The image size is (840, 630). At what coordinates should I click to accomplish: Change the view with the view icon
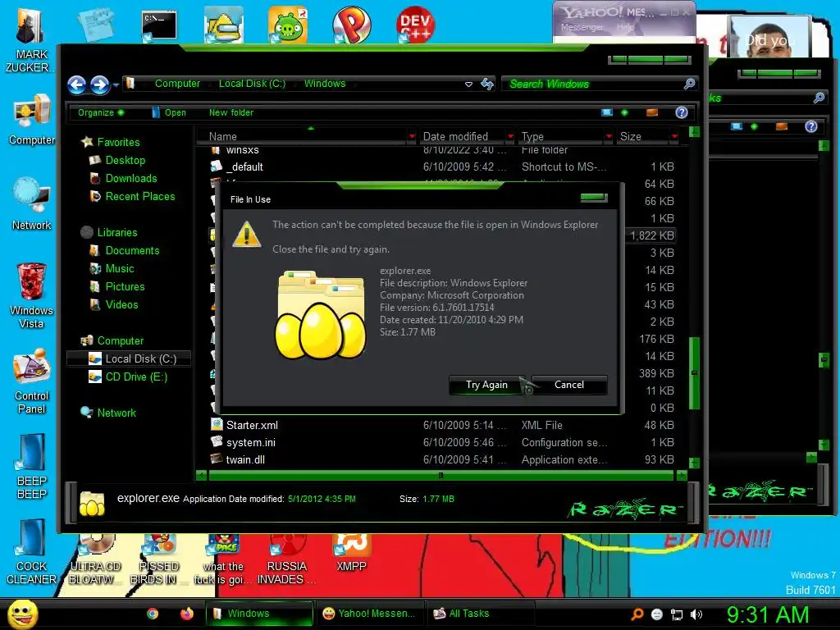click(607, 112)
